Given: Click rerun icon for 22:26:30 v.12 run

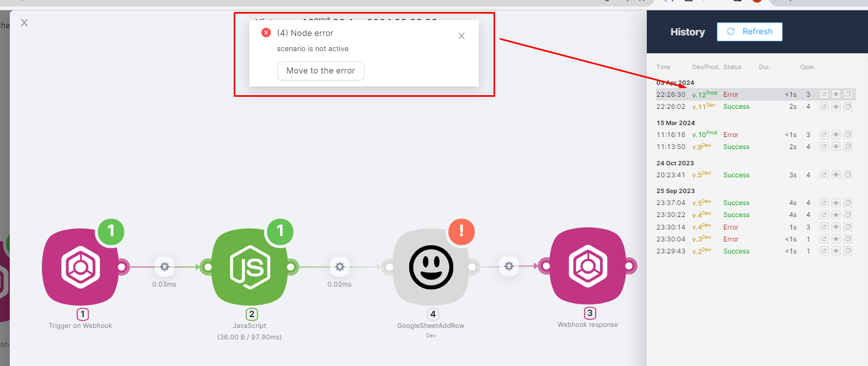Looking at the screenshot, I should click(824, 95).
